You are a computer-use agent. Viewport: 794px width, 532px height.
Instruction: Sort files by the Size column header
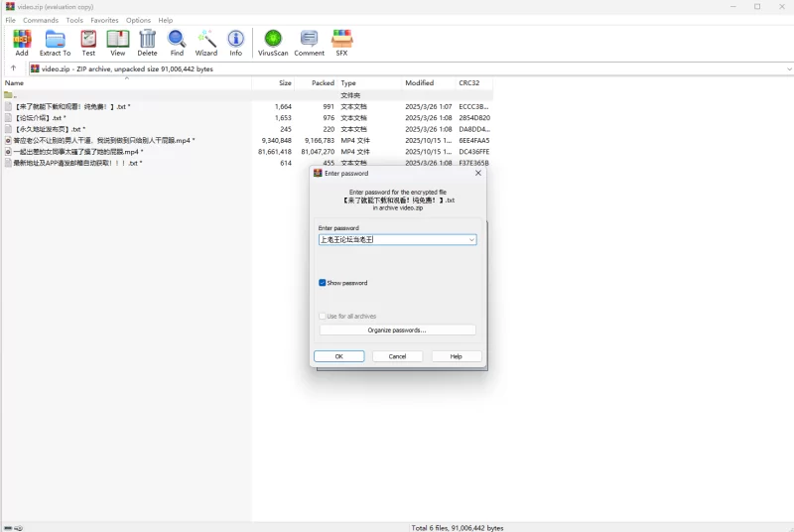pyautogui.click(x=285, y=83)
